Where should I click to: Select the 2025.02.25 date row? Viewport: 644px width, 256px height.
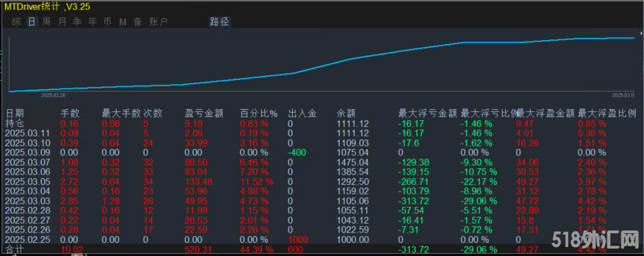coord(27,239)
